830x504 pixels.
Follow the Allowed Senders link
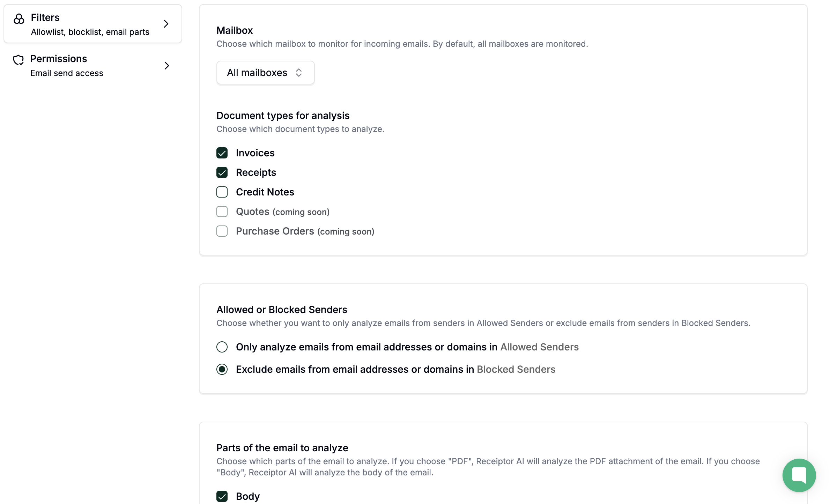click(539, 347)
